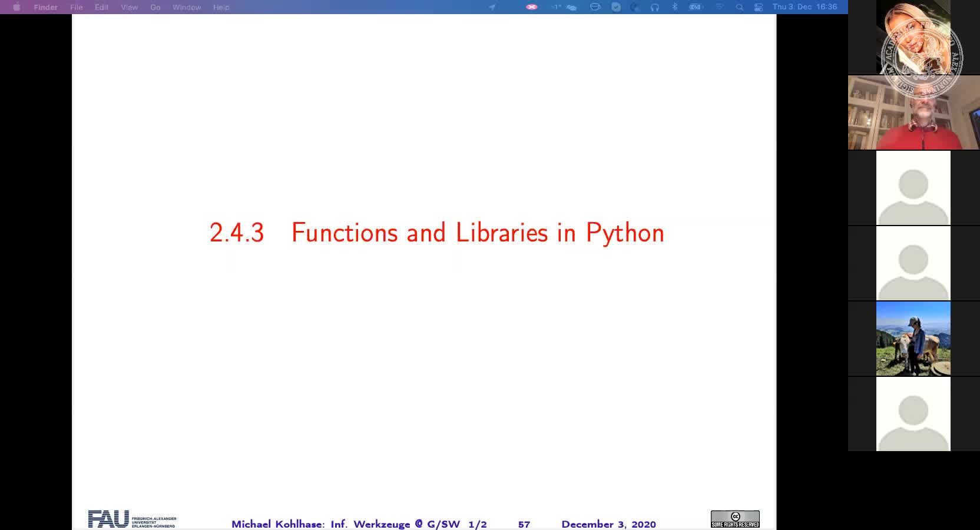Click the battery status icon
This screenshot has height=530, width=980.
tap(696, 7)
